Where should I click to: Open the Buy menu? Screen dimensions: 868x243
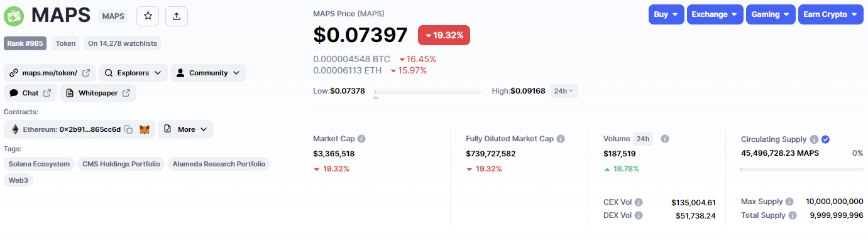click(666, 14)
